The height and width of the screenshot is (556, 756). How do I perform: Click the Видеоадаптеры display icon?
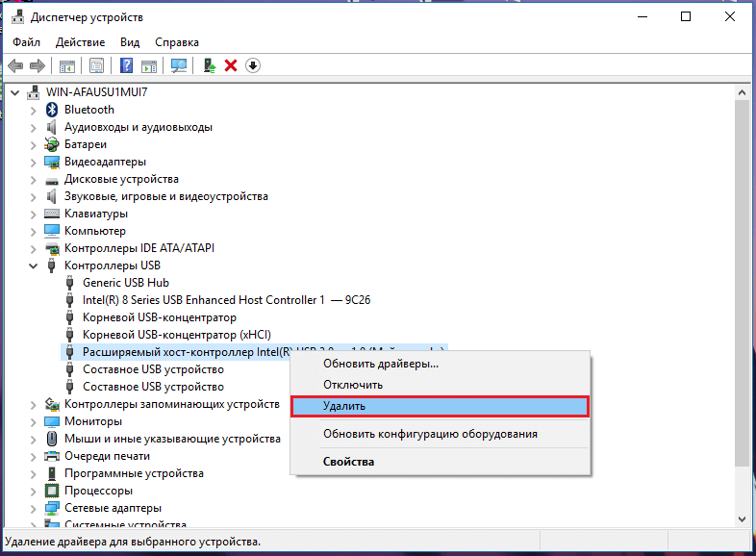[52, 162]
